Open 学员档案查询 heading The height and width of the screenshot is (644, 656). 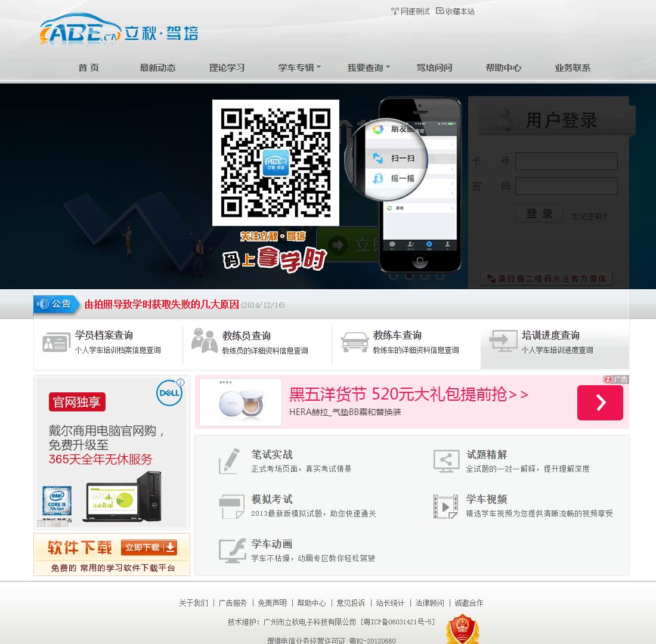(x=104, y=335)
